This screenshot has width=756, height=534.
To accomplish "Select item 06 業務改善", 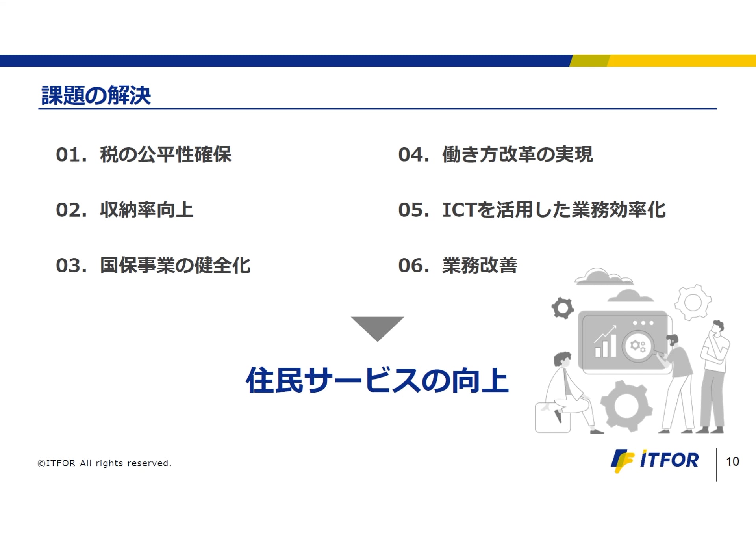I will (458, 265).
